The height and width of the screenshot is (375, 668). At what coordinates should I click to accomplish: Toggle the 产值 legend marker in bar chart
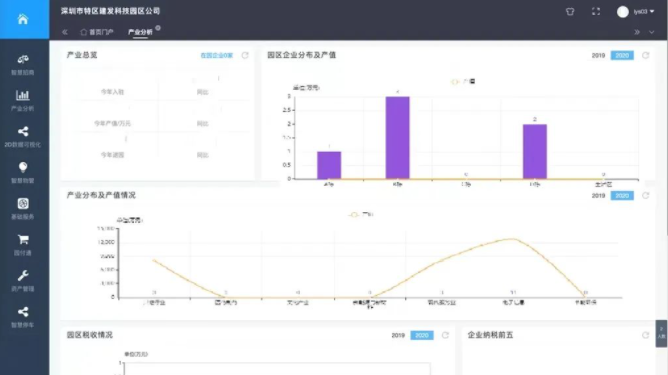[455, 82]
